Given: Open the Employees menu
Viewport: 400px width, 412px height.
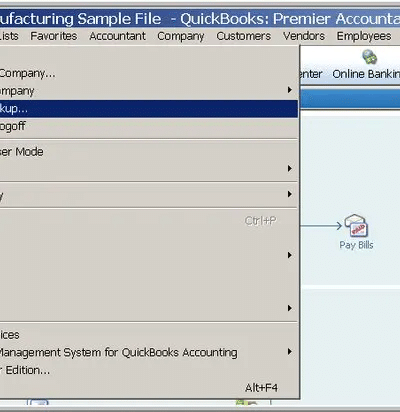Looking at the screenshot, I should [x=364, y=36].
